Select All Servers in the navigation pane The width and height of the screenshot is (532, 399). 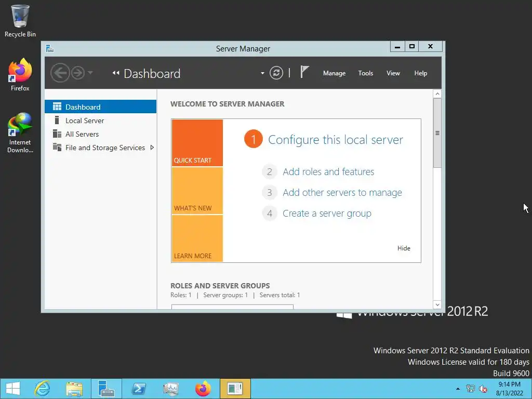100,134
